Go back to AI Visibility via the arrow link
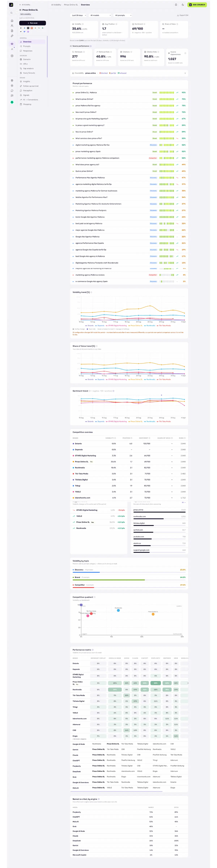Image resolution: width=217 pixels, height=868 pixels. tap(25, 5)
